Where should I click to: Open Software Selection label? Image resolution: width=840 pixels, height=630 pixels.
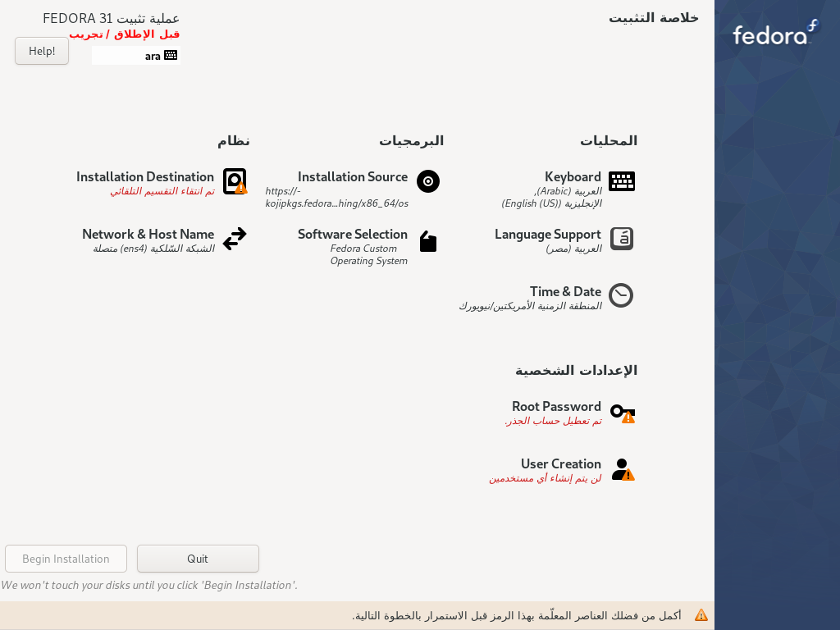tap(353, 234)
